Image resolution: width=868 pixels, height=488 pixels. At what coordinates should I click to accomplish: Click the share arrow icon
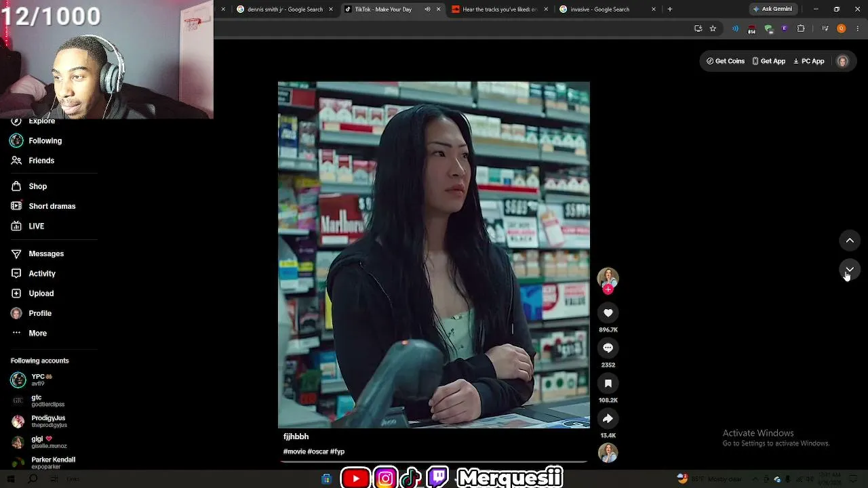[x=608, y=418]
